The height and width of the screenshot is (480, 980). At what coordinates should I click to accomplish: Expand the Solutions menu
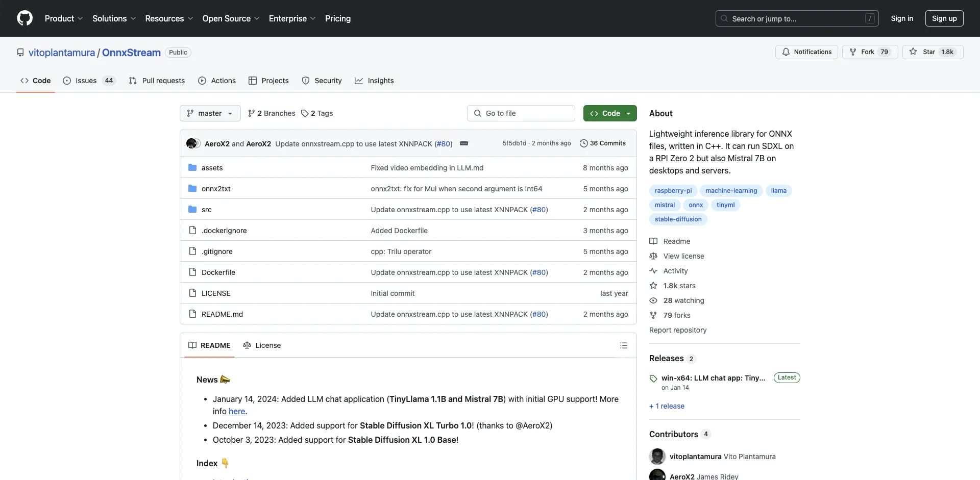pos(114,18)
